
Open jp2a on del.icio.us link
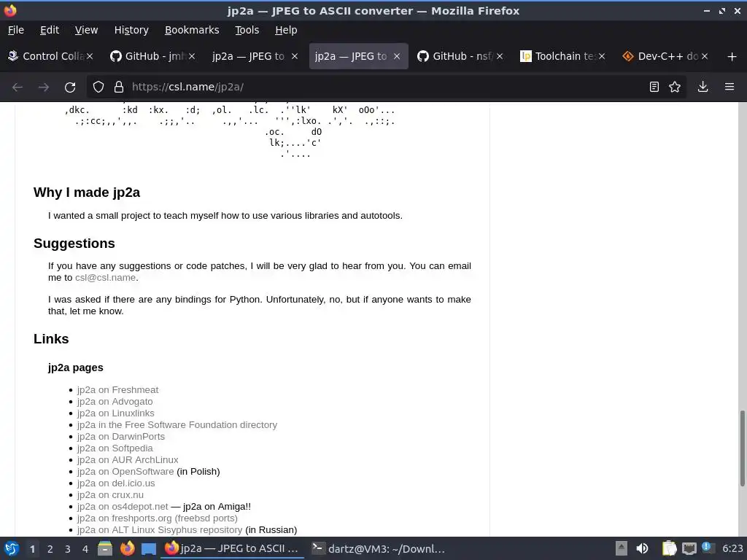116,483
